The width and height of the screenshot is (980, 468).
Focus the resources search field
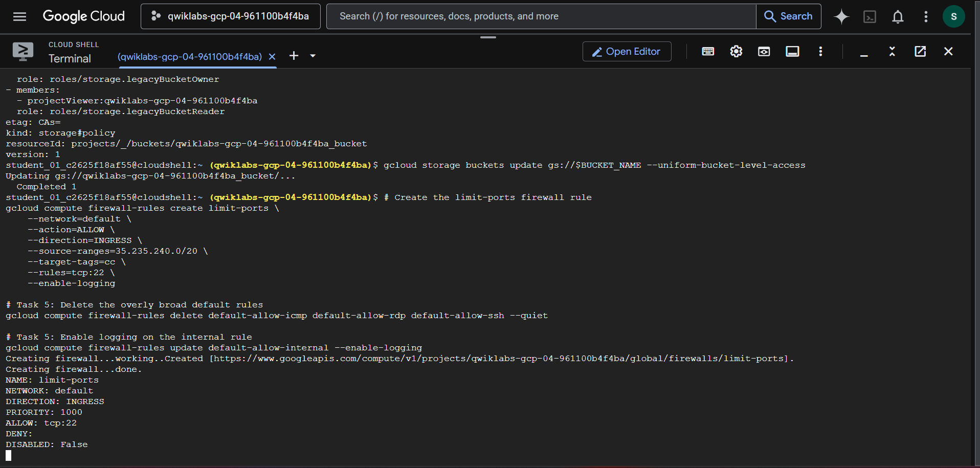pyautogui.click(x=541, y=16)
